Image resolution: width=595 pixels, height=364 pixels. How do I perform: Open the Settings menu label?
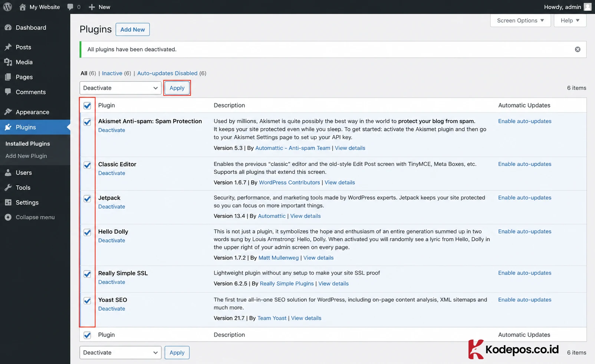coord(27,202)
